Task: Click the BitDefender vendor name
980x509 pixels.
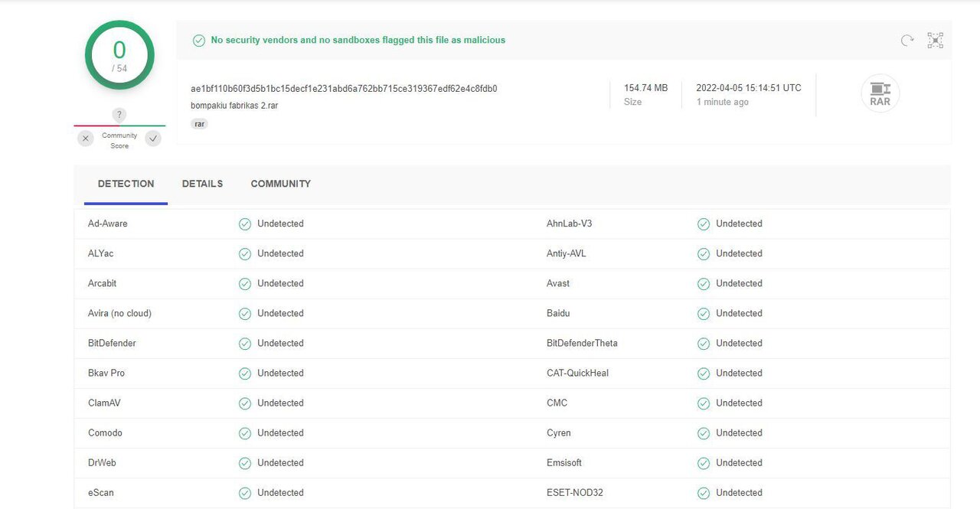Action: coord(112,343)
